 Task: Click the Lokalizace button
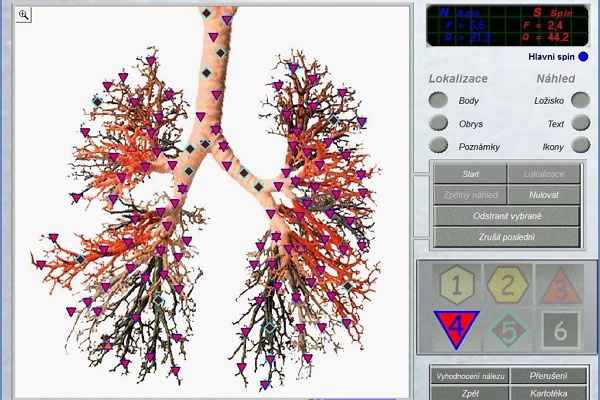pos(544,174)
